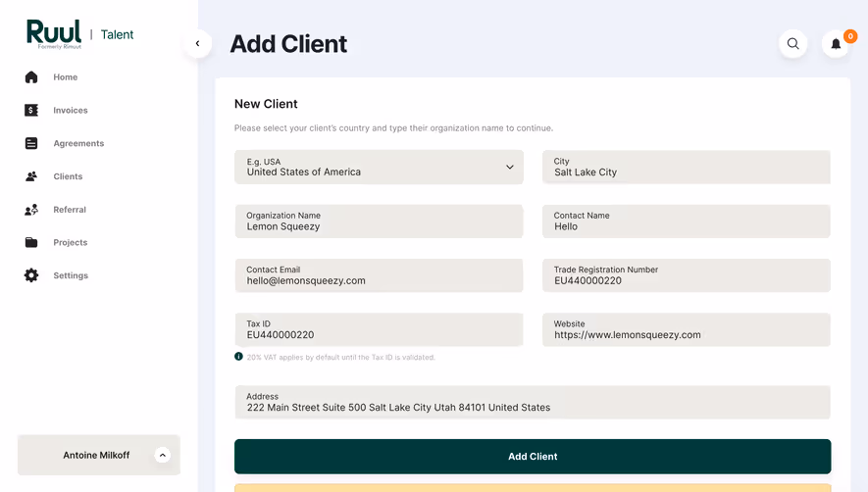868x492 pixels.
Task: Click the Projects folder icon
Action: pyautogui.click(x=31, y=242)
